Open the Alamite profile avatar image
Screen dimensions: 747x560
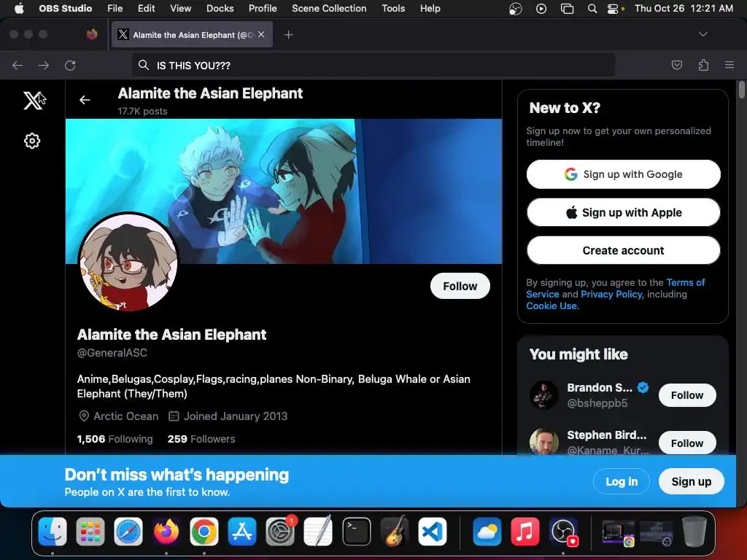pyautogui.click(x=128, y=262)
